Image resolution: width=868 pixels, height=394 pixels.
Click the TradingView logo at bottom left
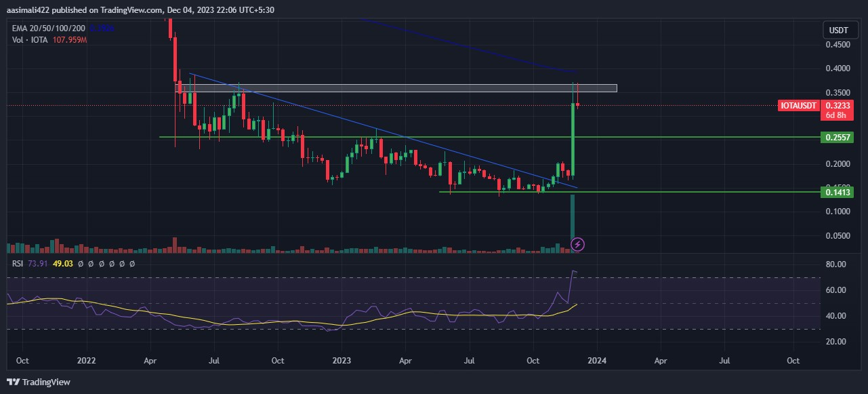tap(39, 382)
